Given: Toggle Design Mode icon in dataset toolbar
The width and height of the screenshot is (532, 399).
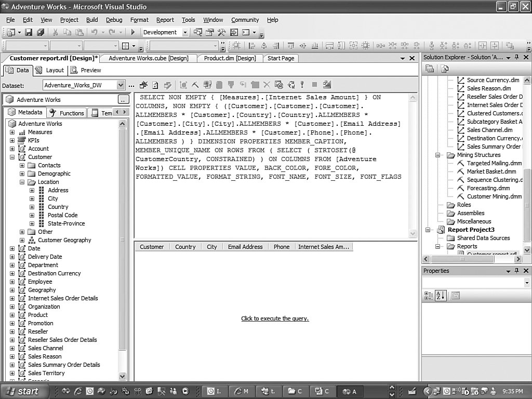Looking at the screenshot, I should 327,85.
